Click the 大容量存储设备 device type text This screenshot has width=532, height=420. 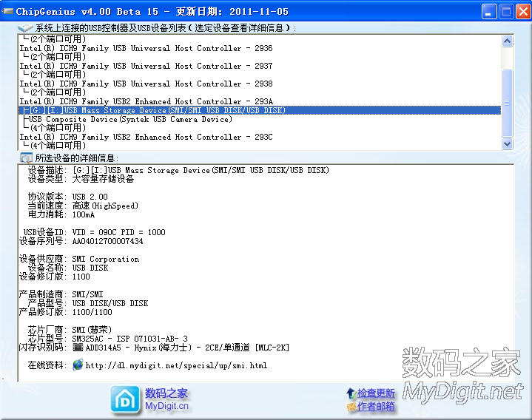103,179
